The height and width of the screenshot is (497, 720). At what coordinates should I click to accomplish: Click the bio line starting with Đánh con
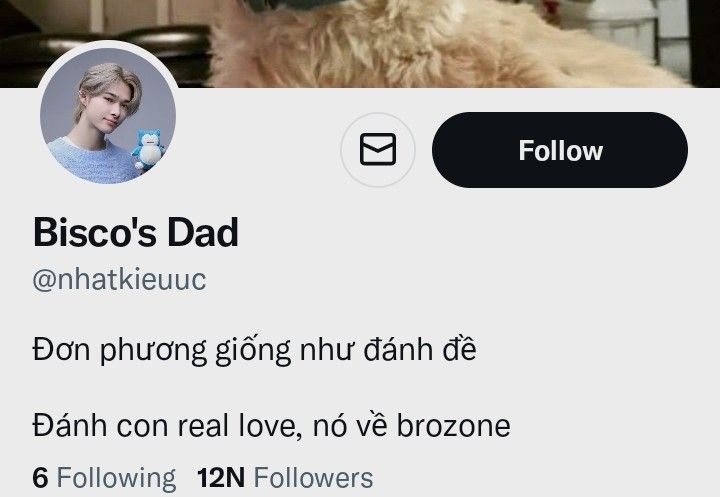coord(271,425)
